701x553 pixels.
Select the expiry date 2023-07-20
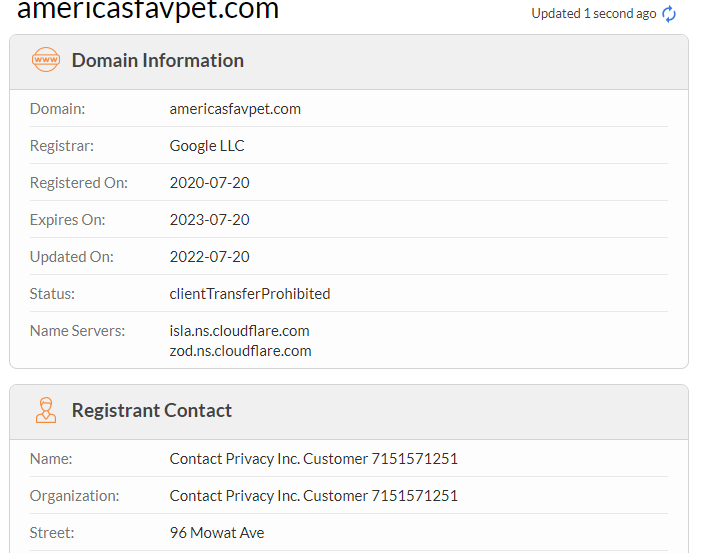[210, 220]
